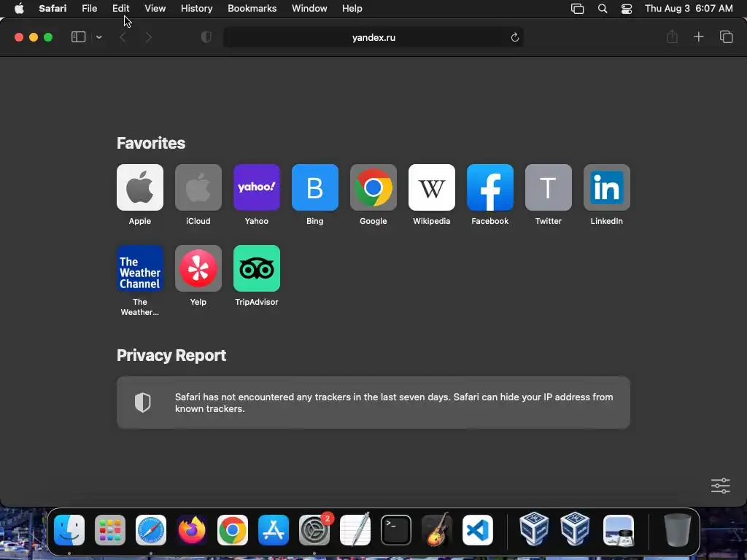Open Finder from the Dock
Screen dimensions: 747x560
pos(69,530)
